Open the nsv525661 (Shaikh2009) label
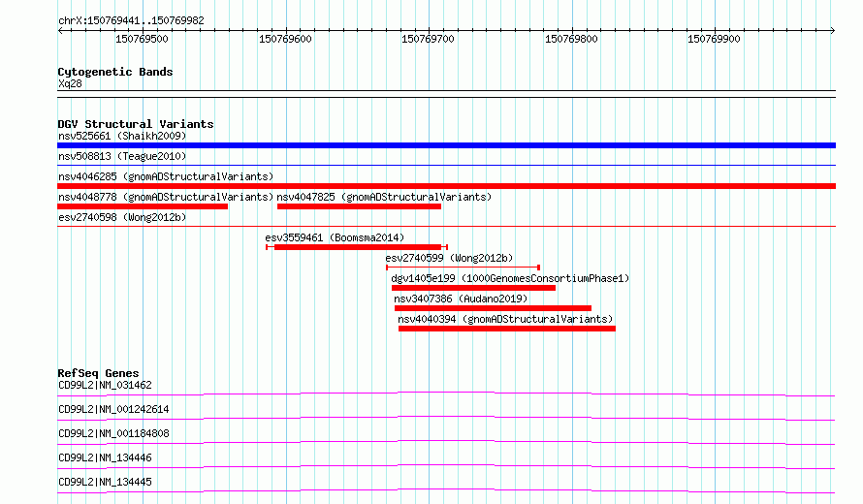The image size is (863, 504). [122, 136]
